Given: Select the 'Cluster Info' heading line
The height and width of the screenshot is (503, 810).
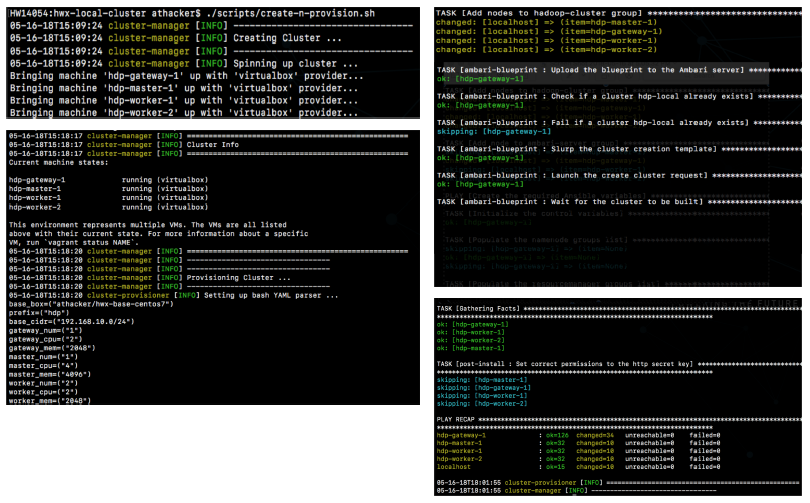Looking at the screenshot, I should point(123,145).
